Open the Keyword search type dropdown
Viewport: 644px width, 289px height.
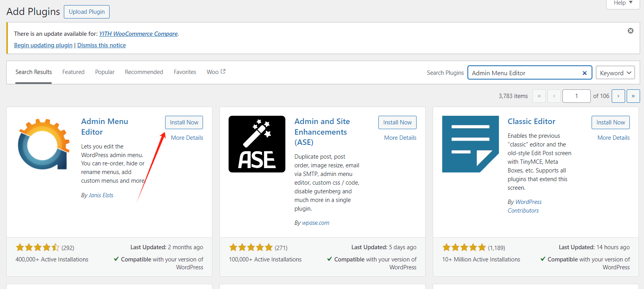click(x=615, y=73)
